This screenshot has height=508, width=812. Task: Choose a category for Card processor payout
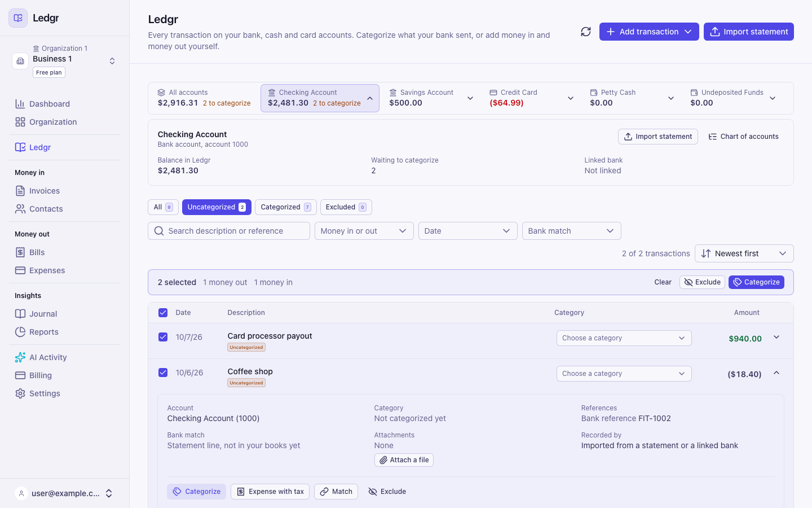point(624,338)
